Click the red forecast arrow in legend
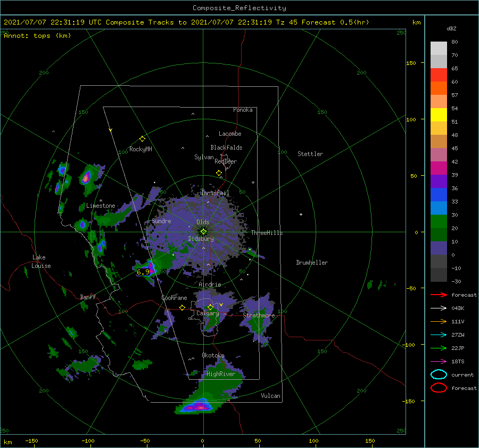 (x=439, y=295)
